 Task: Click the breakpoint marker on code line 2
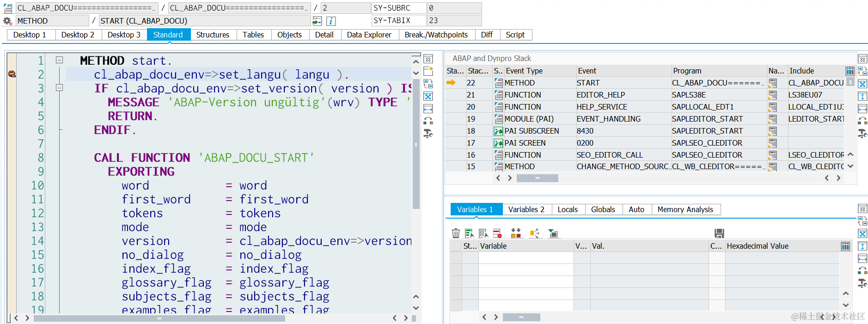pyautogui.click(x=12, y=74)
